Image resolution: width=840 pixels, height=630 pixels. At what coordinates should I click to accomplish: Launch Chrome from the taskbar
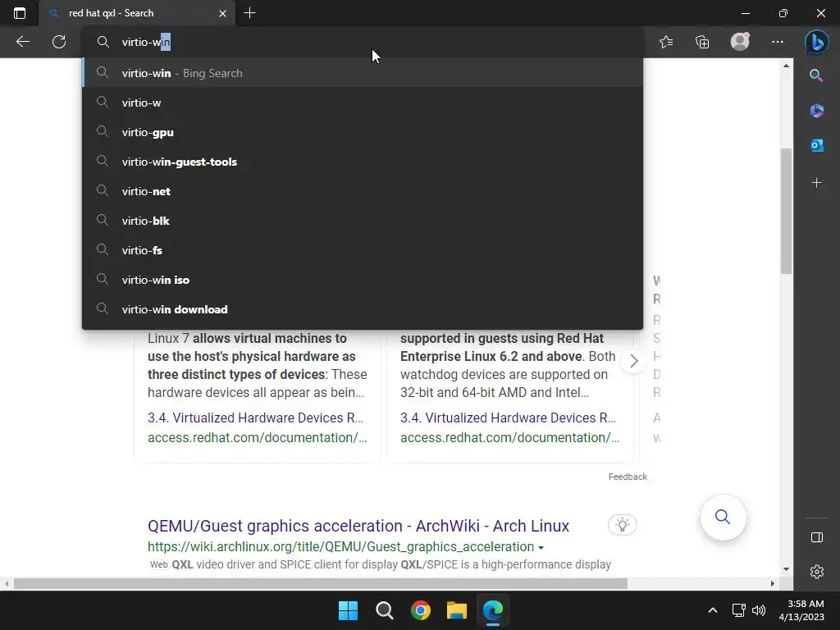[x=421, y=610]
